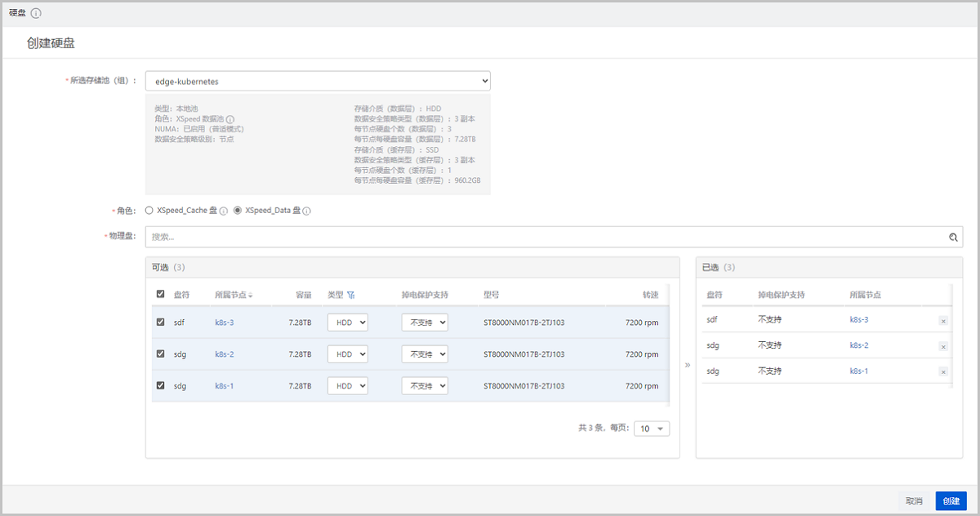Click the 盘符 column header in 可选 table

click(181, 295)
